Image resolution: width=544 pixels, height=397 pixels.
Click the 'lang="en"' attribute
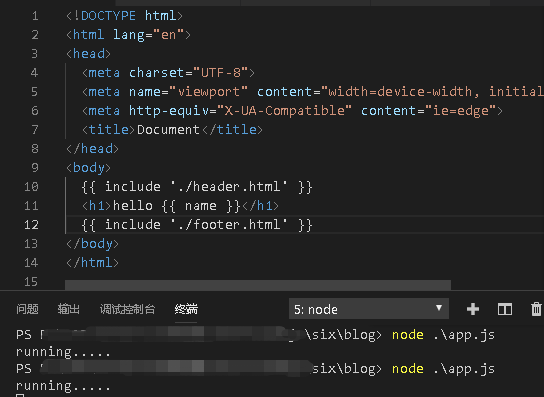(148, 35)
